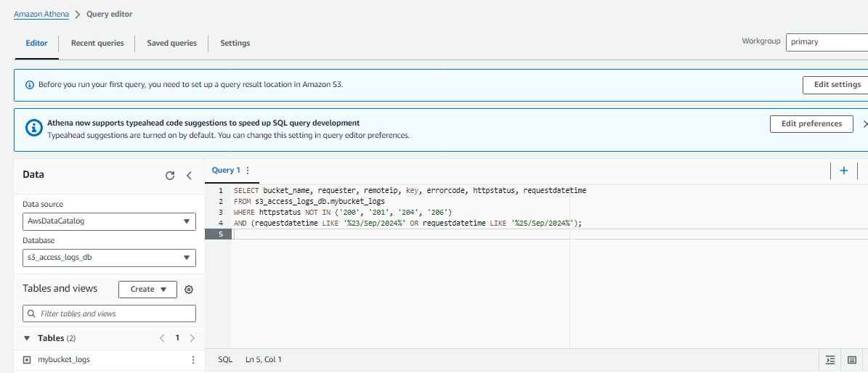Open the Settings tab

click(235, 43)
